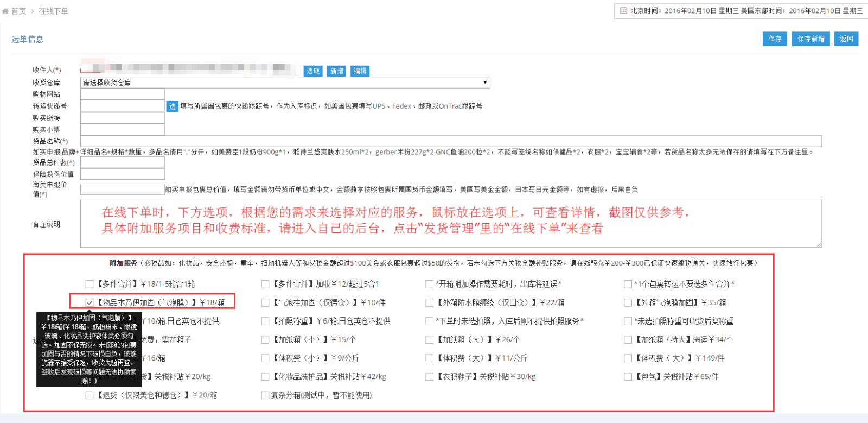The image size is (868, 423).
Task: Click the 附加服务 heading text
Action: (x=123, y=263)
